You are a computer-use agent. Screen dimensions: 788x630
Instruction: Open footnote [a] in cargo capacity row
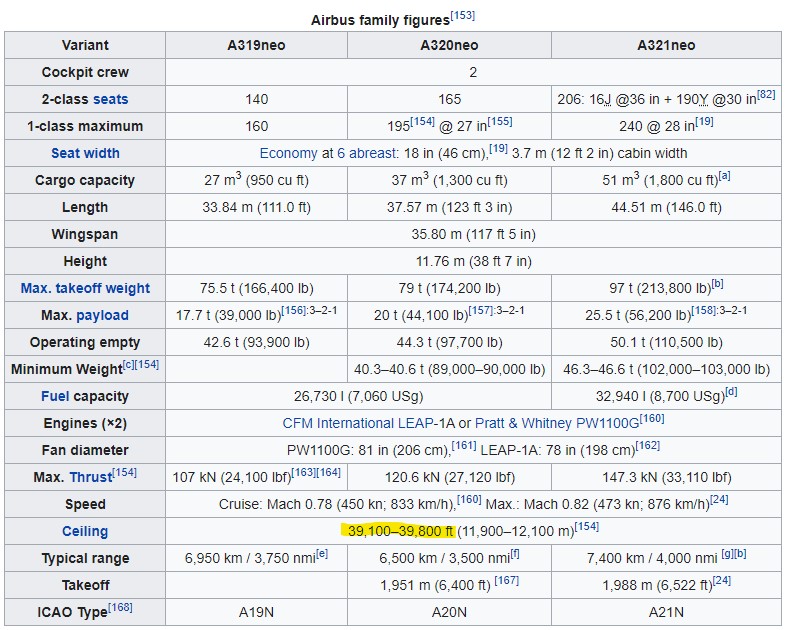point(724,175)
